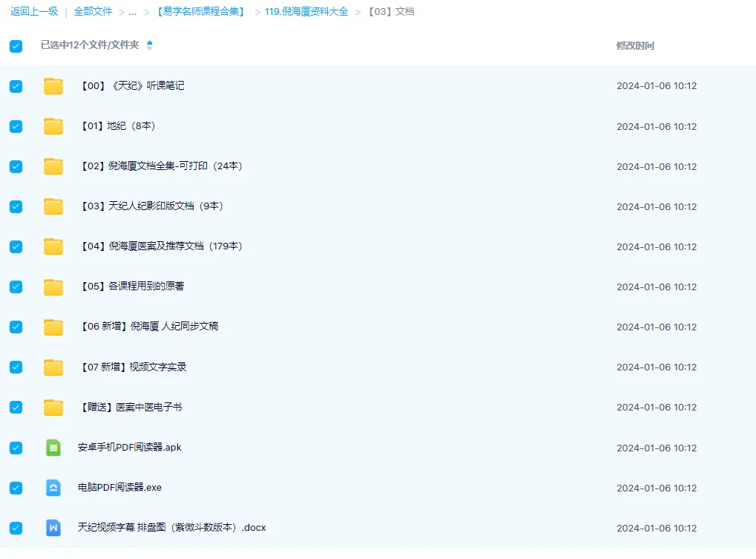Toggle the select-all checkbox in the header
756x559 pixels.
pos(16,46)
